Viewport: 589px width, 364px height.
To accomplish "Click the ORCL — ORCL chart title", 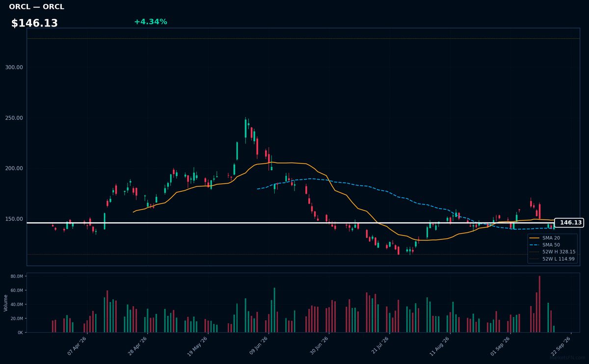I will [x=37, y=7].
